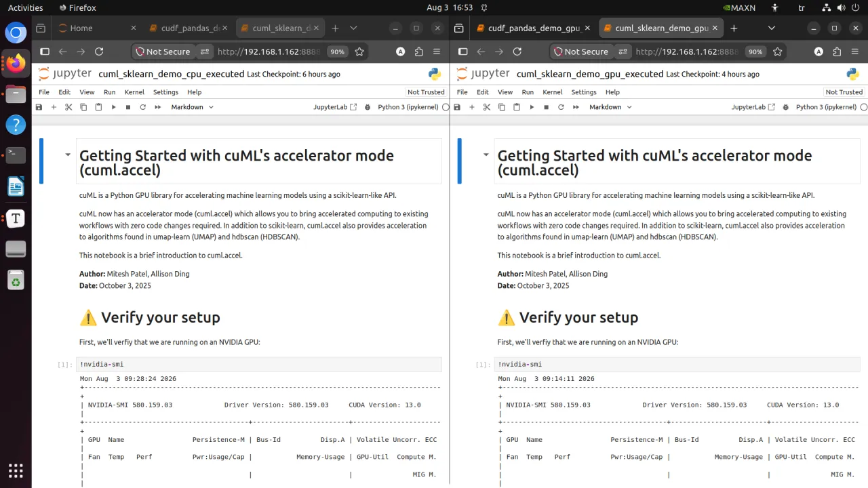
Task: Click Python 3 (ipykernel) in right window
Action: tap(827, 107)
